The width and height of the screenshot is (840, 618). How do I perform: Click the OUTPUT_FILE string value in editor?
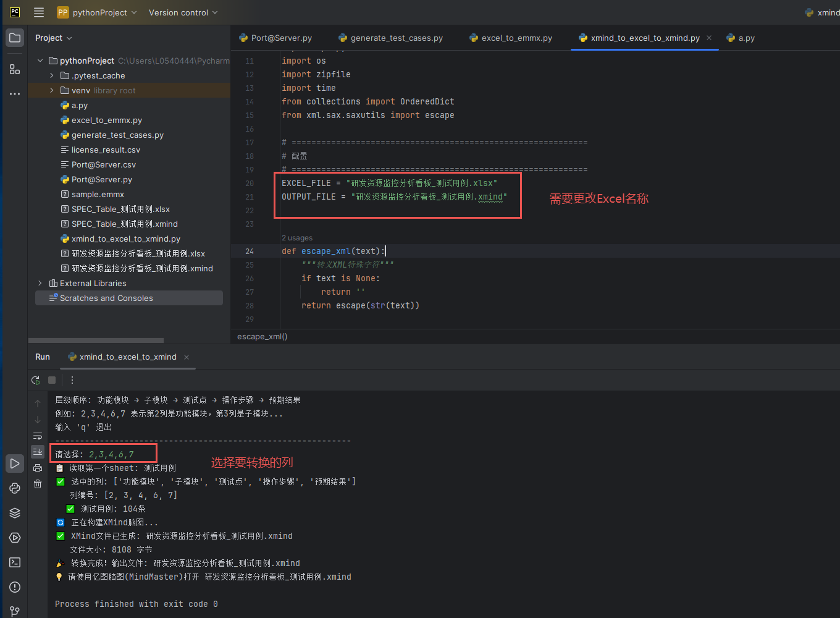(429, 197)
